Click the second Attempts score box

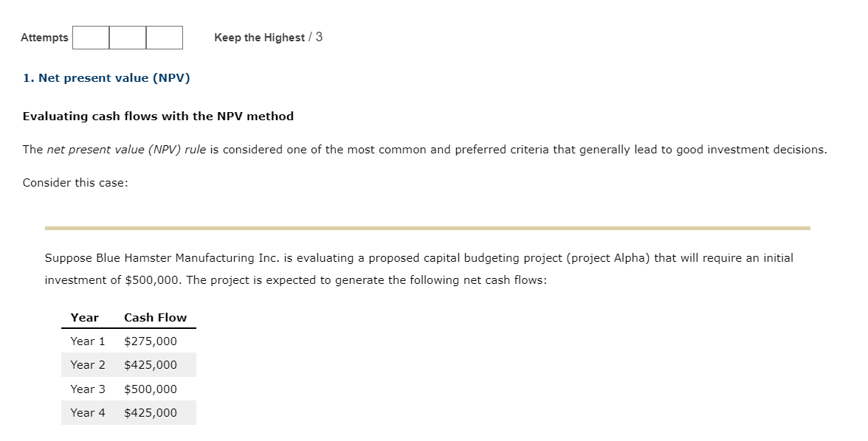coord(127,38)
